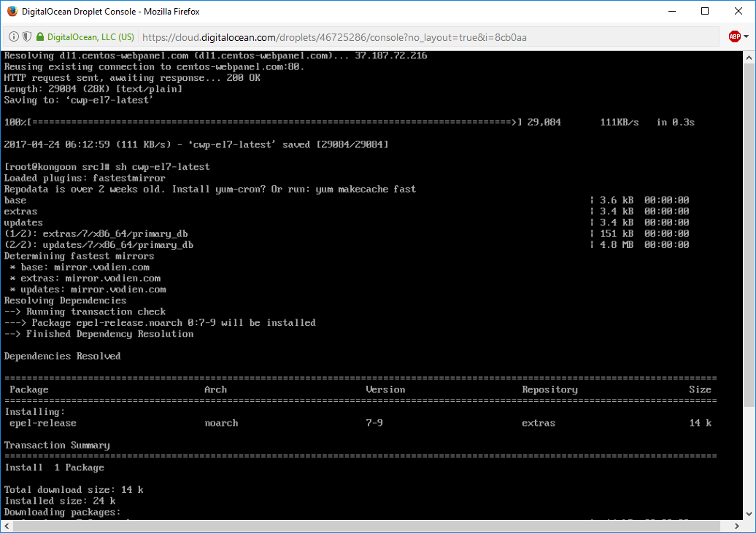Image resolution: width=756 pixels, height=533 pixels.
Task: Click the 'Version' column header
Action: tap(386, 389)
